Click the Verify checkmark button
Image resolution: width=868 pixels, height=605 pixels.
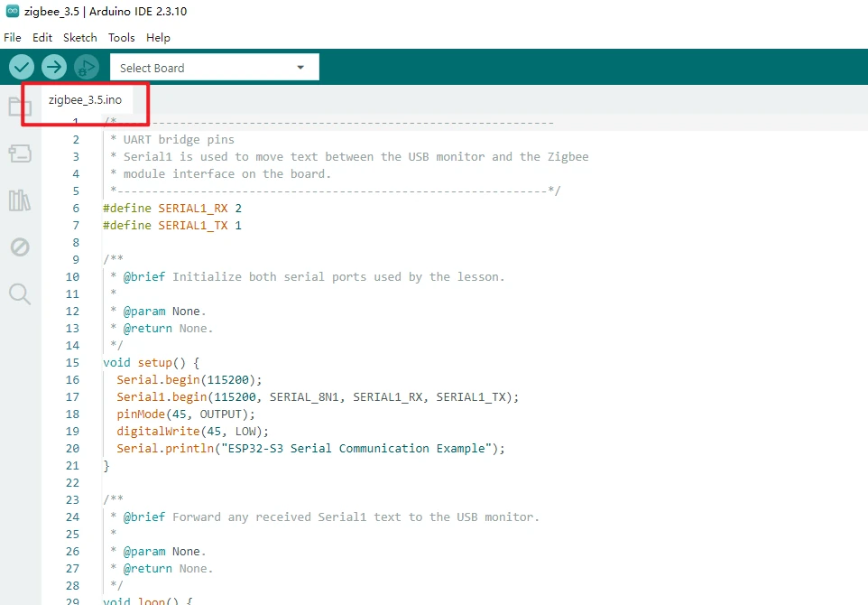[x=22, y=68]
